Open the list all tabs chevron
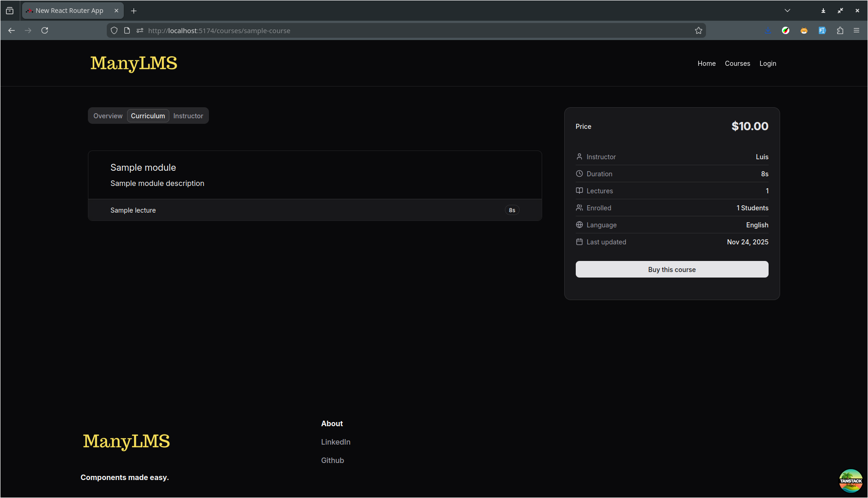The width and height of the screenshot is (868, 498). point(787,11)
